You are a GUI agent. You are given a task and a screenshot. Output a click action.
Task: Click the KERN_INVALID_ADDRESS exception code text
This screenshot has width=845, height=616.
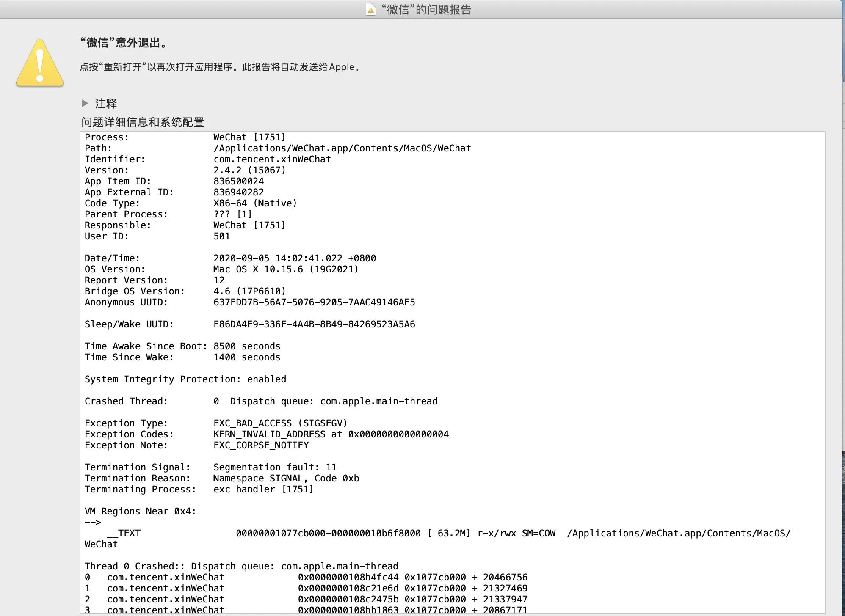[269, 434]
